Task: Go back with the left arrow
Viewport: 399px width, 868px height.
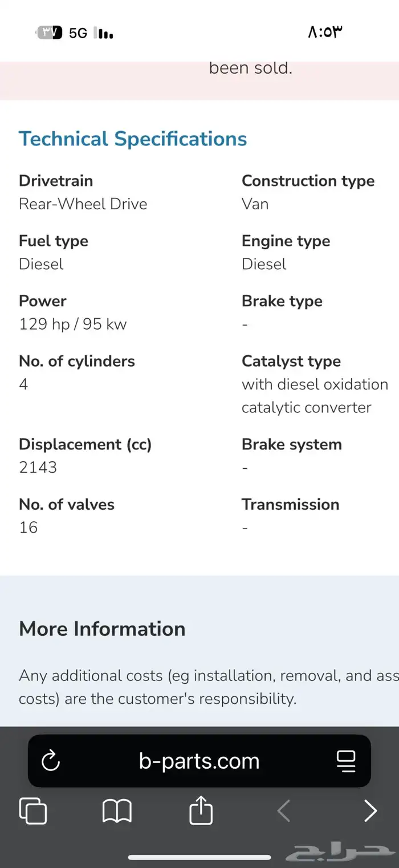Action: pyautogui.click(x=284, y=810)
